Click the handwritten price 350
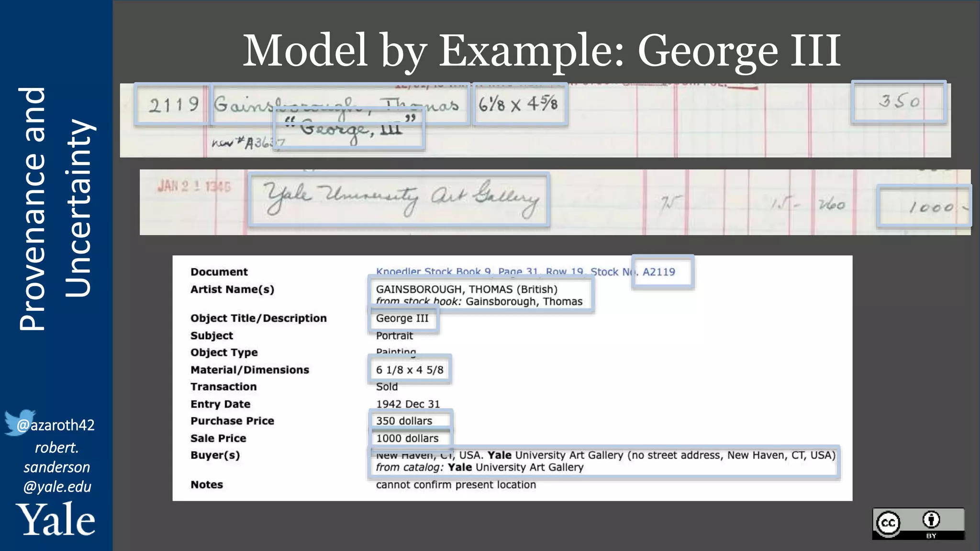 tap(899, 101)
